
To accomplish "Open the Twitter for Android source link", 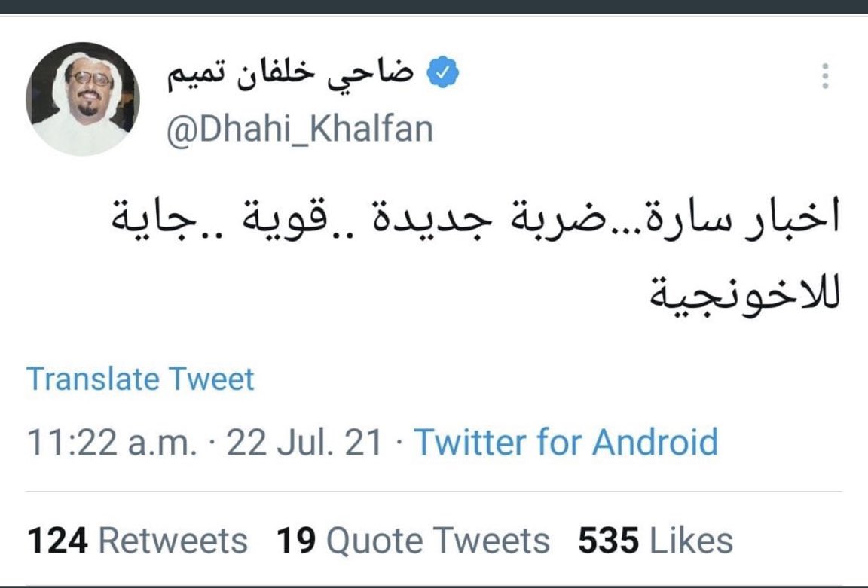I will pyautogui.click(x=566, y=443).
